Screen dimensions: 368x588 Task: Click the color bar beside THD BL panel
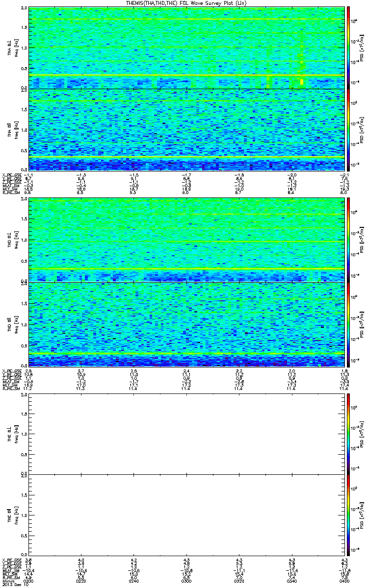[x=348, y=240]
